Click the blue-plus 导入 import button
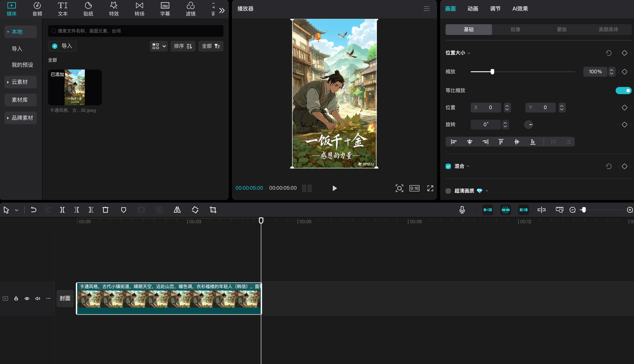The width and height of the screenshot is (634, 364). 62,46
